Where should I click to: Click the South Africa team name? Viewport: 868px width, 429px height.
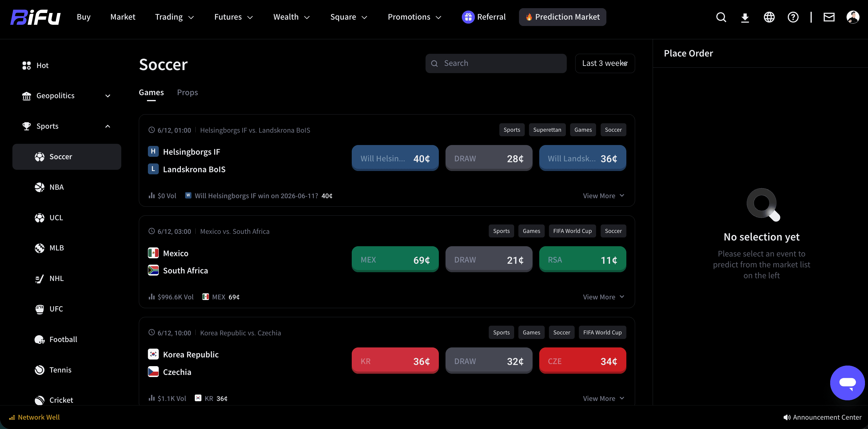pyautogui.click(x=185, y=270)
